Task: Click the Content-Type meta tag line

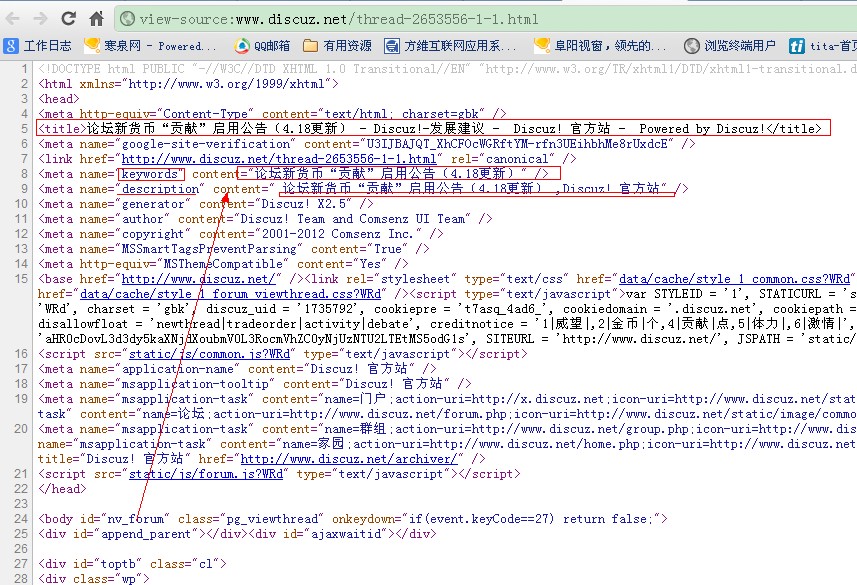Action: click(272, 114)
